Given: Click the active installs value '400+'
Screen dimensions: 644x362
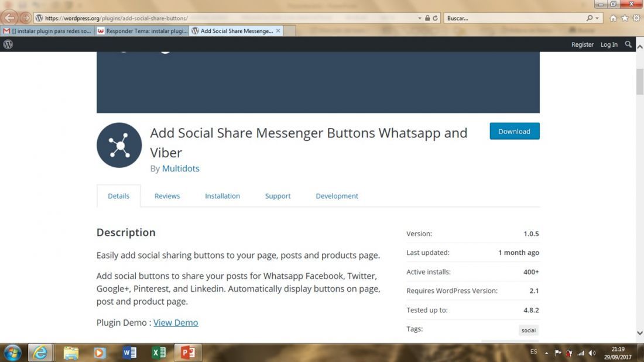Looking at the screenshot, I should pyautogui.click(x=530, y=272).
